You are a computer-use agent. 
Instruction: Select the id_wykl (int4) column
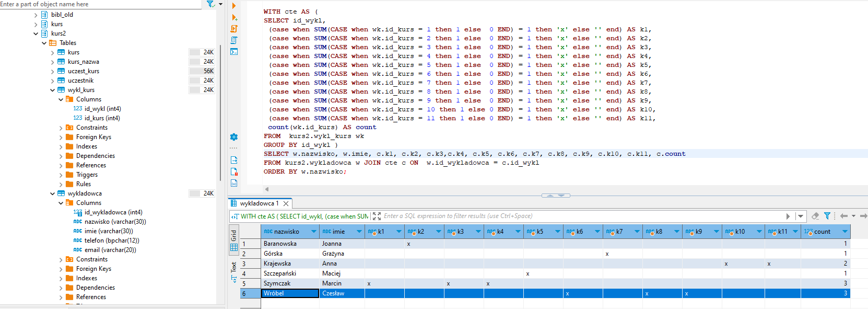(103, 109)
